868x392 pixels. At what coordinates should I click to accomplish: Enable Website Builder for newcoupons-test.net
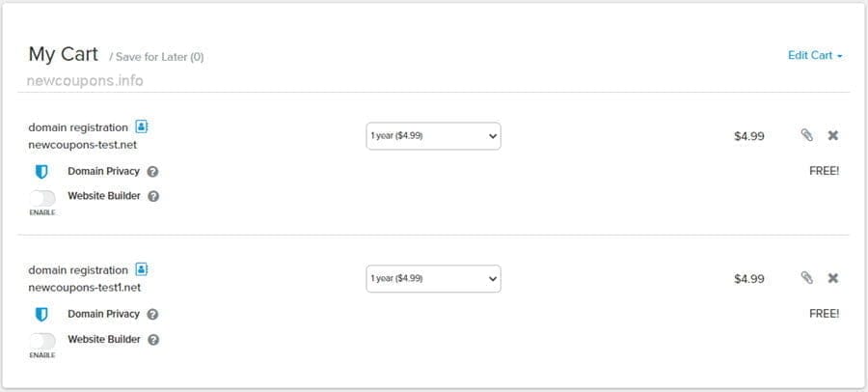coord(42,197)
